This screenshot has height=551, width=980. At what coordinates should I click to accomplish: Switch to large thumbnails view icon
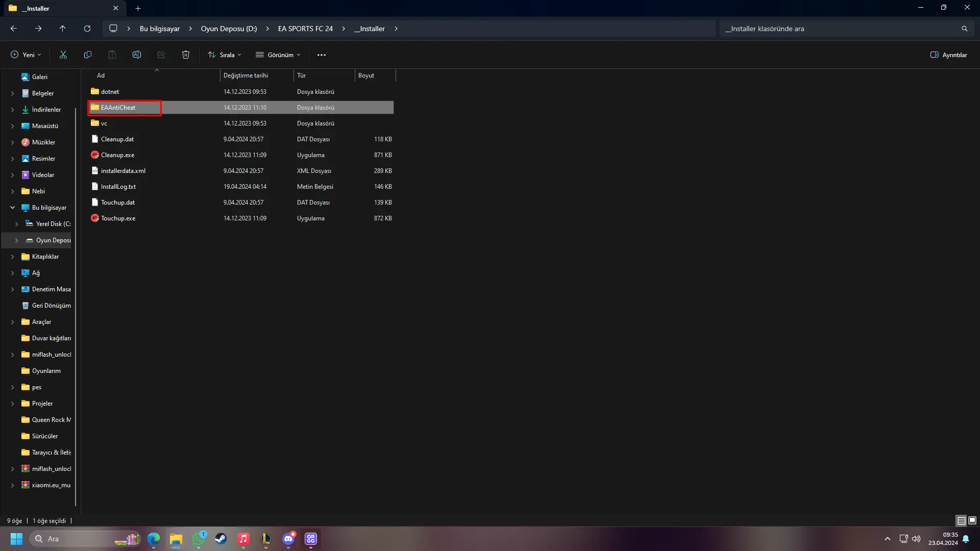pyautogui.click(x=972, y=520)
